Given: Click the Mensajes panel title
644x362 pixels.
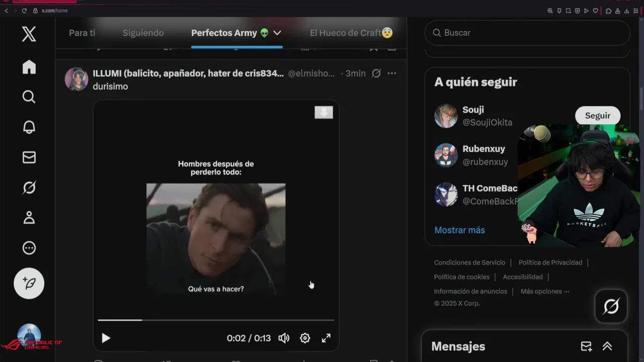Looking at the screenshot, I should click(x=458, y=346).
